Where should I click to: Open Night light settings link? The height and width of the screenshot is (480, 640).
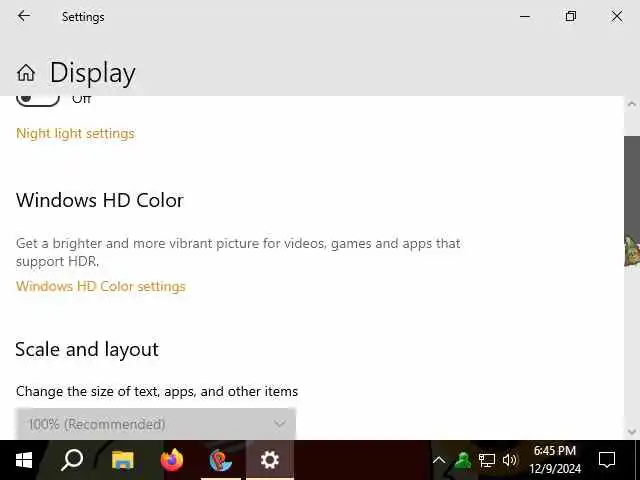click(76, 133)
